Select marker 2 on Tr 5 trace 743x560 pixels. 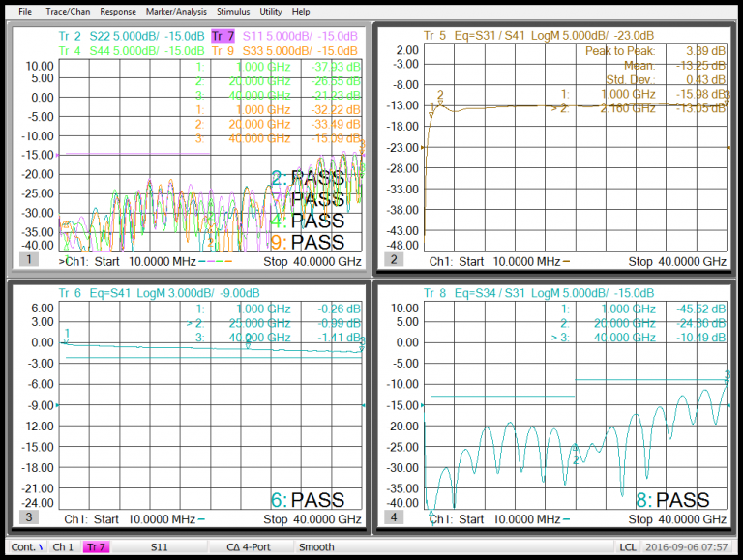[441, 98]
